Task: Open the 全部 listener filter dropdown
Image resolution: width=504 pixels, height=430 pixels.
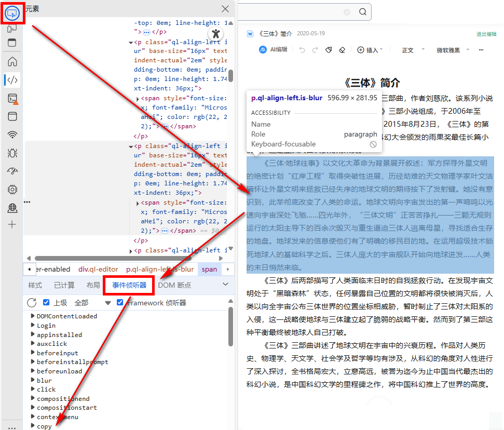Action: [92, 303]
